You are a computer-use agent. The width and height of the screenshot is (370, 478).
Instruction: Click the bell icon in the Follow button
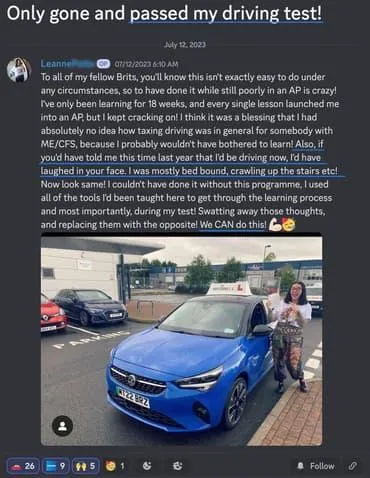pyautogui.click(x=300, y=466)
